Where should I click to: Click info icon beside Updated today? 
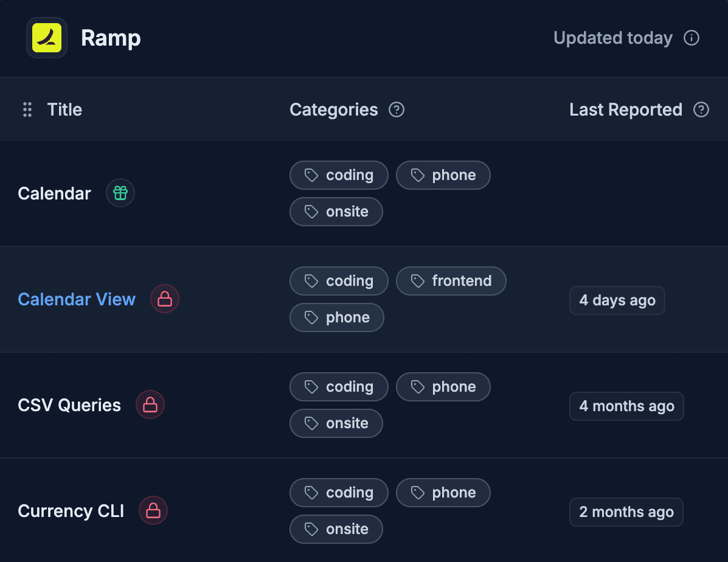[x=692, y=38]
